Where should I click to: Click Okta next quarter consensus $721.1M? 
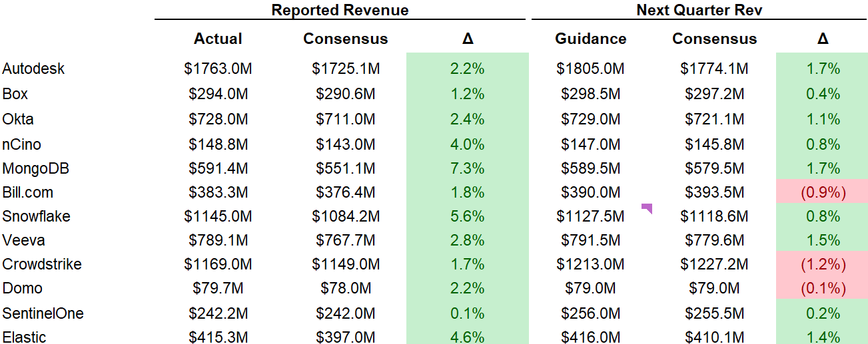715,119
